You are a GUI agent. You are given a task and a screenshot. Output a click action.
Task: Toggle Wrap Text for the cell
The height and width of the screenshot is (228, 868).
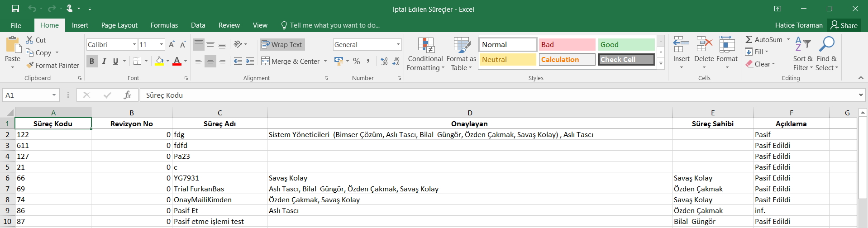pos(282,44)
